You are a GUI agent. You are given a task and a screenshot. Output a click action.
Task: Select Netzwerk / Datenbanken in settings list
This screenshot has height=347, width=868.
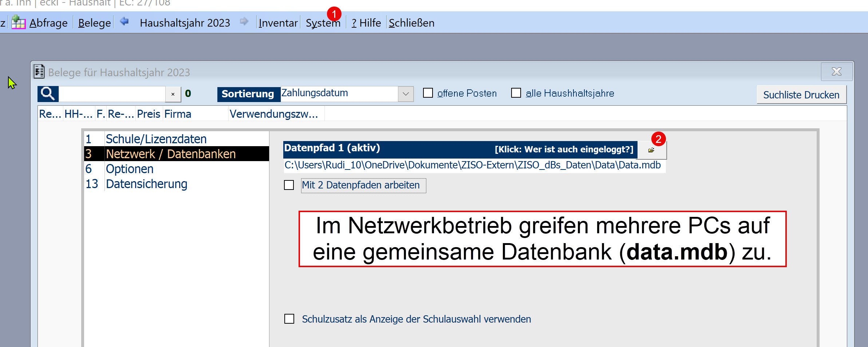[177, 154]
